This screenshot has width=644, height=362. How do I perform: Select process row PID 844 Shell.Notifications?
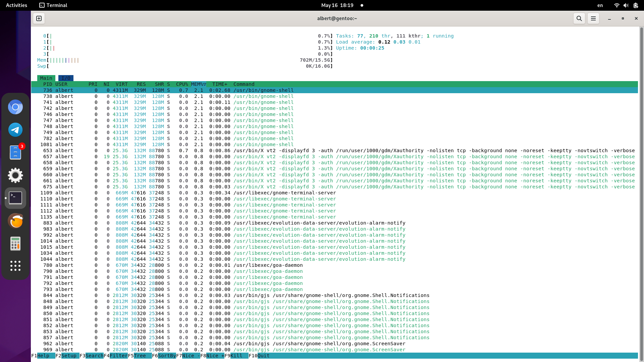coord(334,295)
